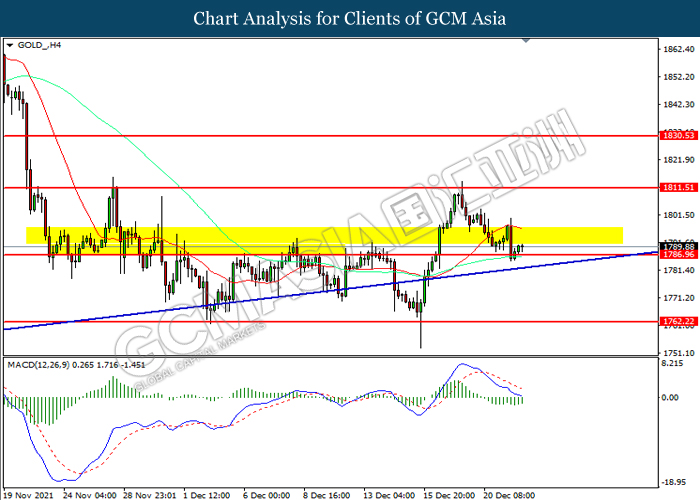The height and width of the screenshot is (500, 700).
Task: Click the 1862.40 price axis value
Action: [679, 49]
